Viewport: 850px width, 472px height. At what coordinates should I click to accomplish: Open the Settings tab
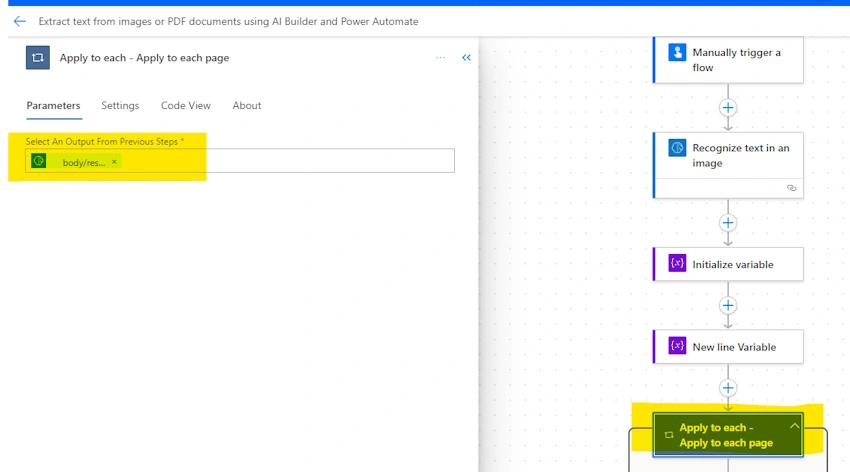120,106
